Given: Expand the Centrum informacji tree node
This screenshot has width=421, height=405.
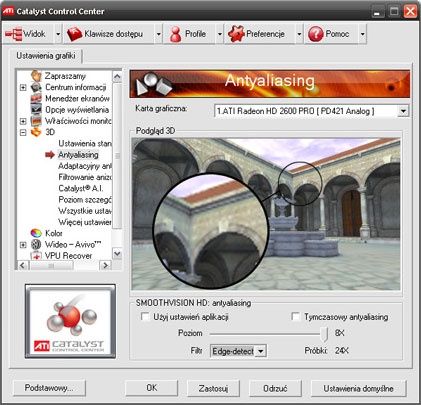Looking at the screenshot, I should pyautogui.click(x=23, y=87).
